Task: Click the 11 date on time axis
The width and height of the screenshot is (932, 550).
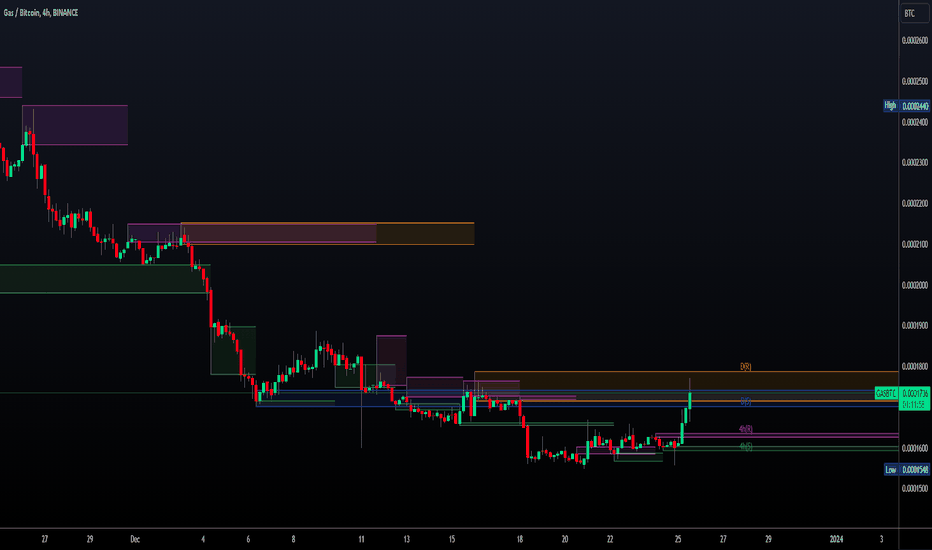Action: point(361,539)
